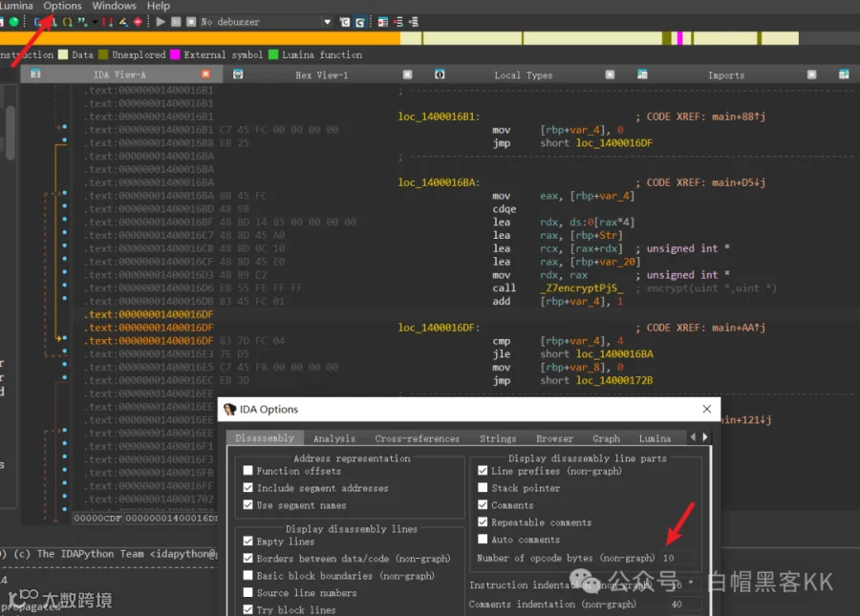Screen dimensions: 860x616
Task: Toggle the Stack pointer checkbox
Action: click(x=484, y=488)
